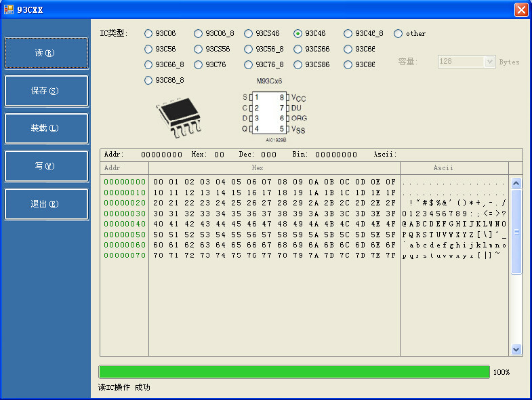Select the 93C76_8 radio button
Screen dimensions: 532x400
(264, 64)
